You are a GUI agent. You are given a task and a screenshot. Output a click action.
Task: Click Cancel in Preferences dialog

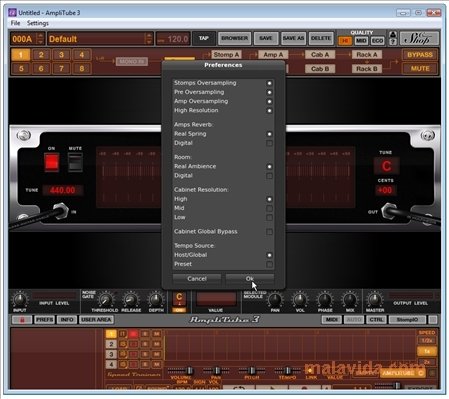tap(197, 279)
